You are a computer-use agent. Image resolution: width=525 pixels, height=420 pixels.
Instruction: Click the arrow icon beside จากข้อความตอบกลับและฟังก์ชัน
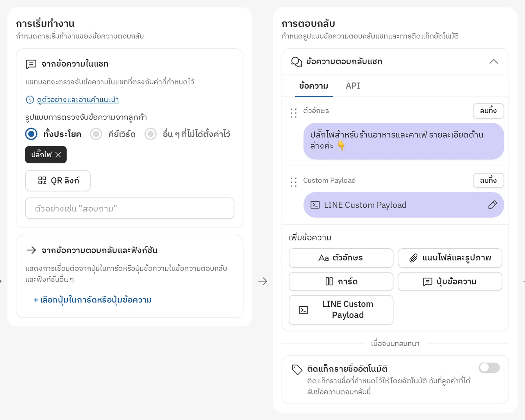pyautogui.click(x=31, y=250)
